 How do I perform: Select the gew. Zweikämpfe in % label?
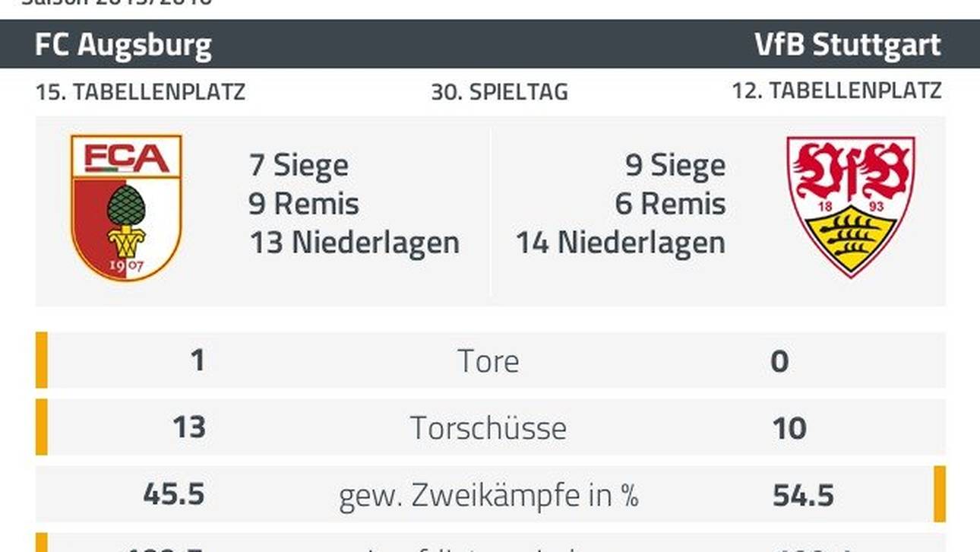488,496
